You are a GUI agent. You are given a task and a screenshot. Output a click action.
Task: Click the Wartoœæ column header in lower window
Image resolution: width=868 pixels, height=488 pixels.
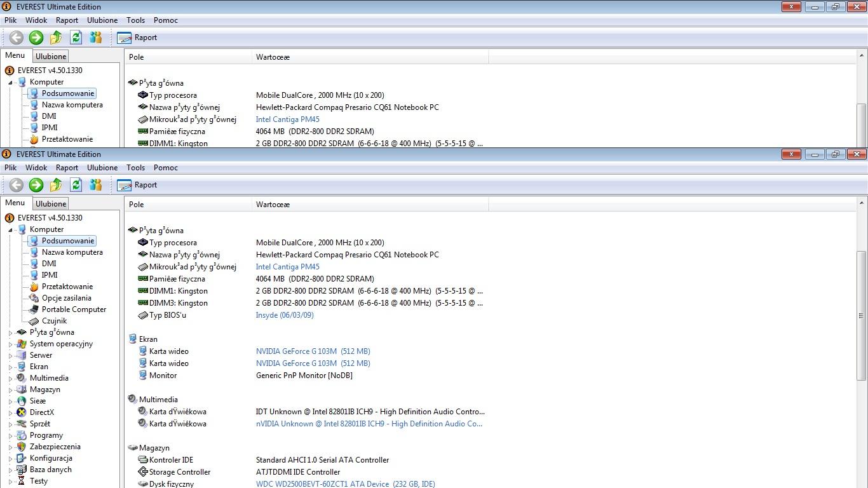point(370,205)
